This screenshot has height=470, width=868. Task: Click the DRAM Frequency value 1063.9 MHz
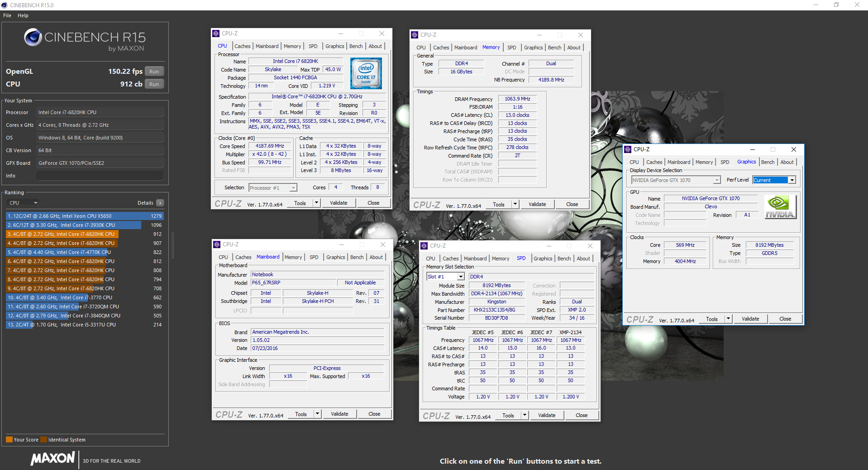(x=517, y=99)
